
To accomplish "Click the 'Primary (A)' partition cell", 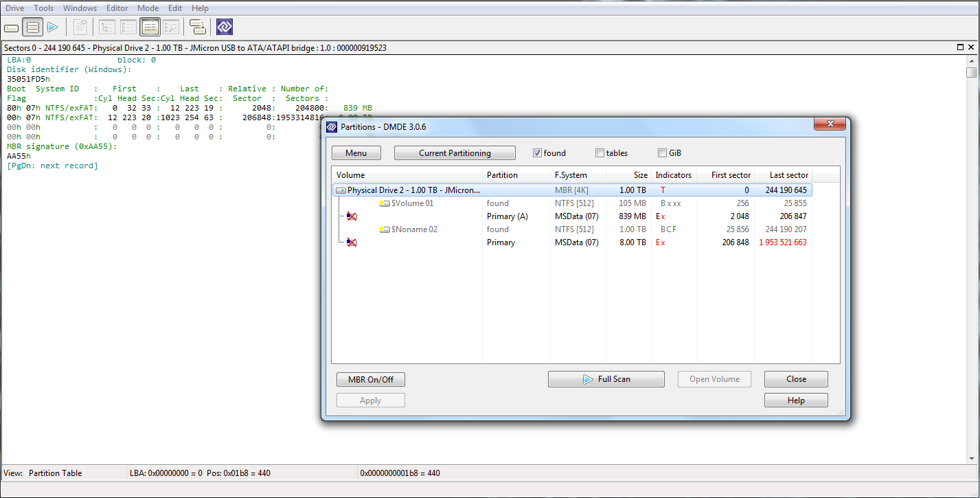I will pyautogui.click(x=508, y=216).
